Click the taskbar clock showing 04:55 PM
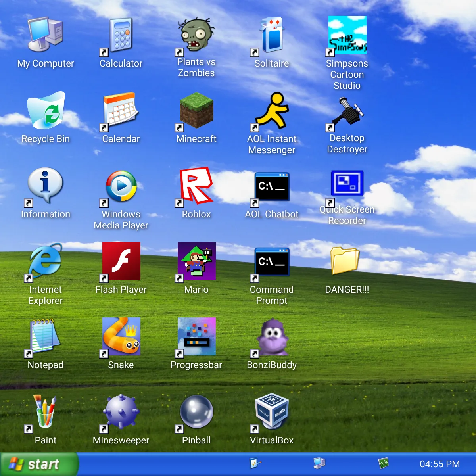Screen dimensions: 476x476 pos(440,464)
